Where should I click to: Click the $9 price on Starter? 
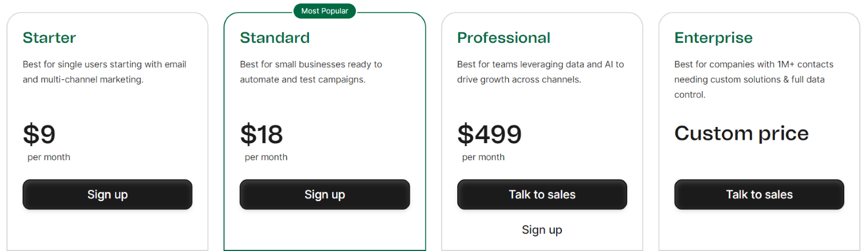tap(39, 134)
